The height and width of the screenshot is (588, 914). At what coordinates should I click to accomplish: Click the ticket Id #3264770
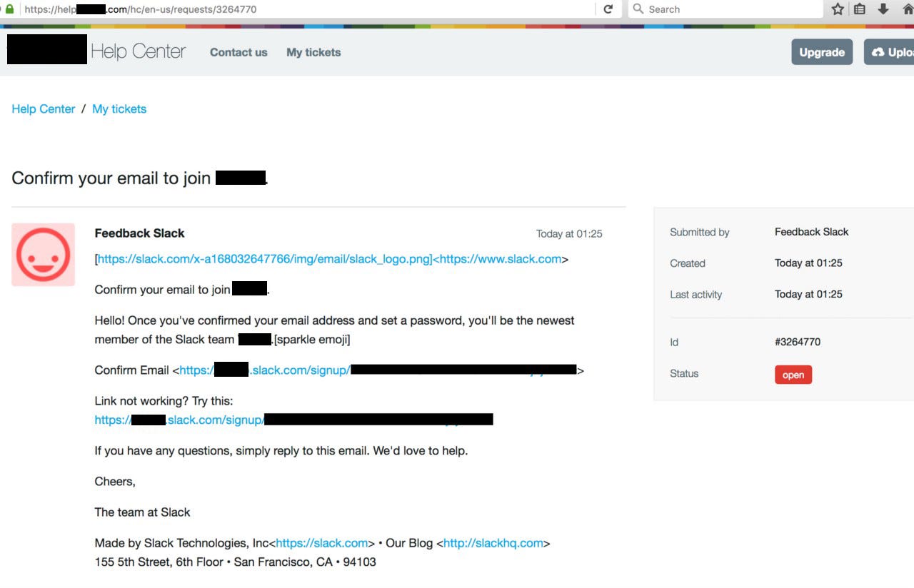click(x=798, y=342)
